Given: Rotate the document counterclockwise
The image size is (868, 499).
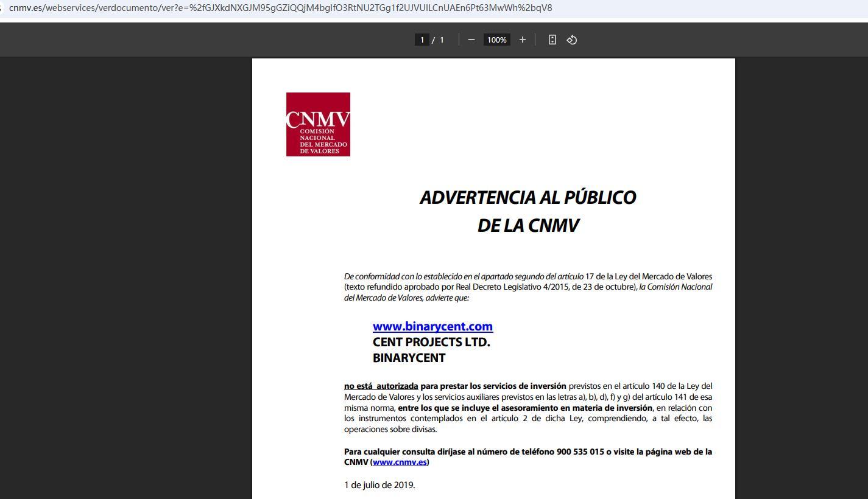Looking at the screenshot, I should pyautogui.click(x=571, y=40).
